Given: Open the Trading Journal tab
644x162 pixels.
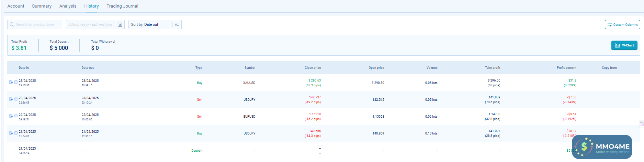Looking at the screenshot, I should pyautogui.click(x=122, y=6).
